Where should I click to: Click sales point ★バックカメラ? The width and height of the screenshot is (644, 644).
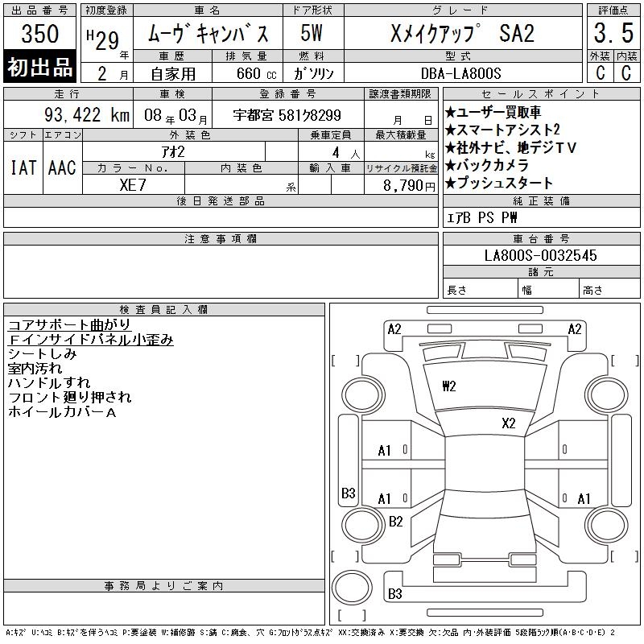tap(487, 165)
